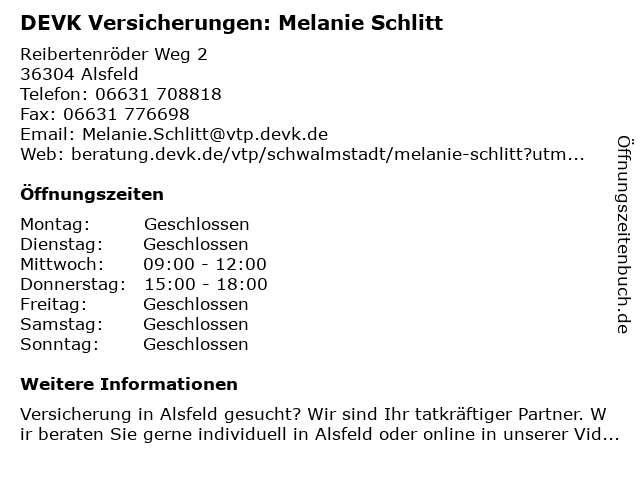Click the Mittwoch 09:00 - 12:00 hours
The image size is (640, 480).
pyautogui.click(x=205, y=264)
